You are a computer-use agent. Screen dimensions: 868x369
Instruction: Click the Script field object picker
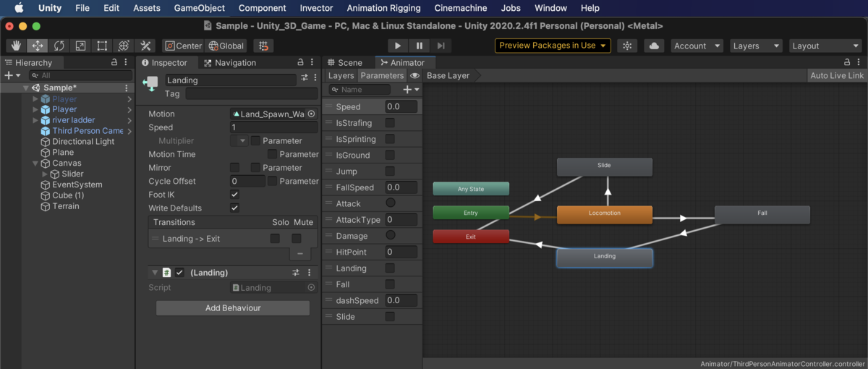tap(312, 287)
